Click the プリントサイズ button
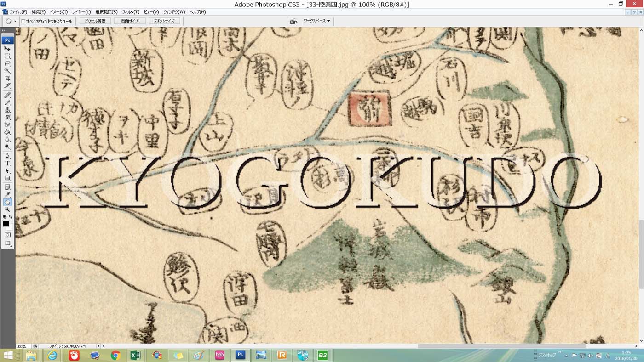The height and width of the screenshot is (362, 644). click(164, 21)
